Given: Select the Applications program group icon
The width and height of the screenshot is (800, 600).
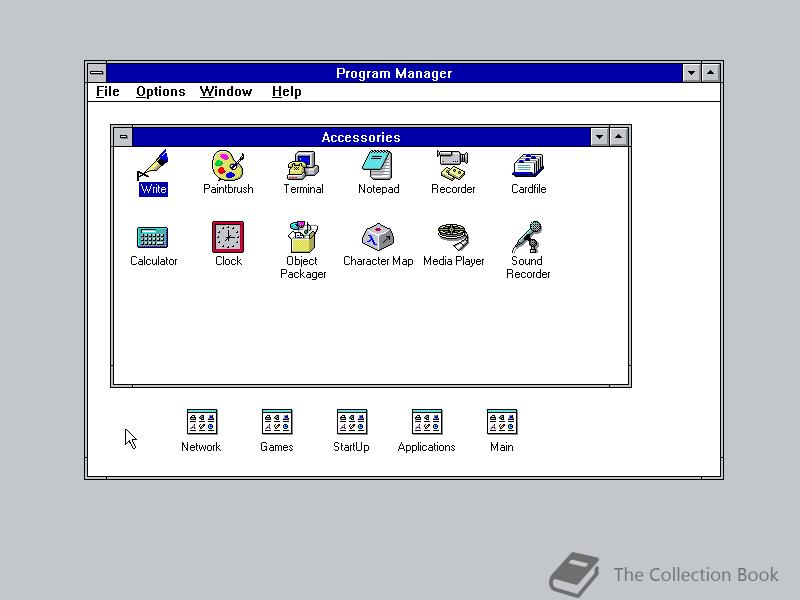Looking at the screenshot, I should [x=427, y=422].
